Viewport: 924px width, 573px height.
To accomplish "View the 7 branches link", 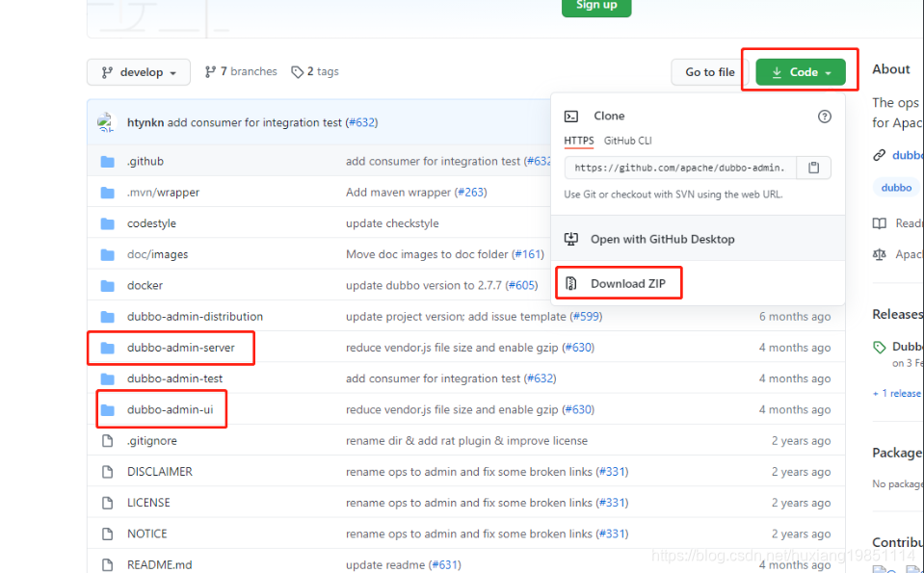I will click(x=241, y=71).
